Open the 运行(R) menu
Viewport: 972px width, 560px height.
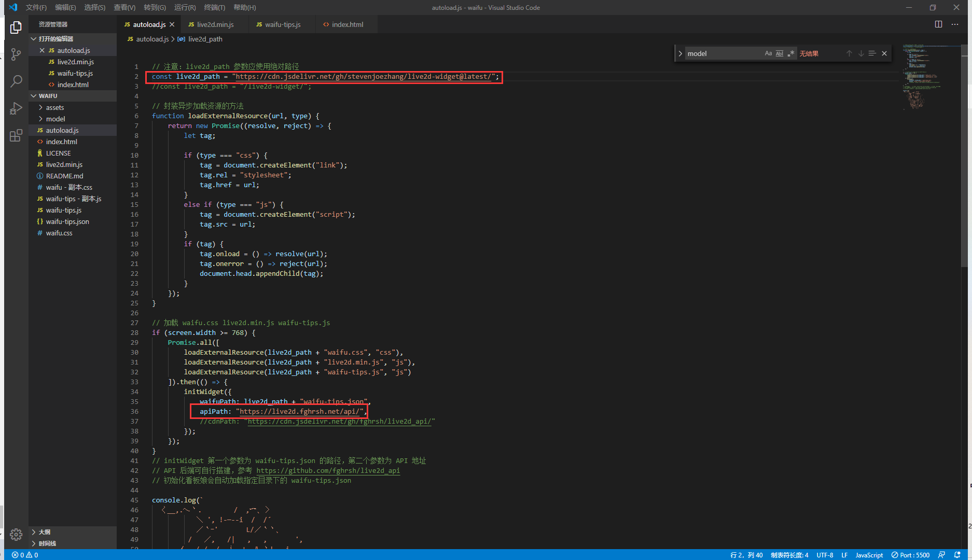tap(185, 7)
